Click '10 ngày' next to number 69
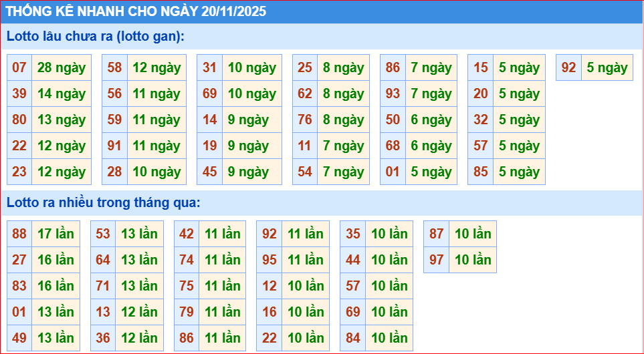 (251, 94)
